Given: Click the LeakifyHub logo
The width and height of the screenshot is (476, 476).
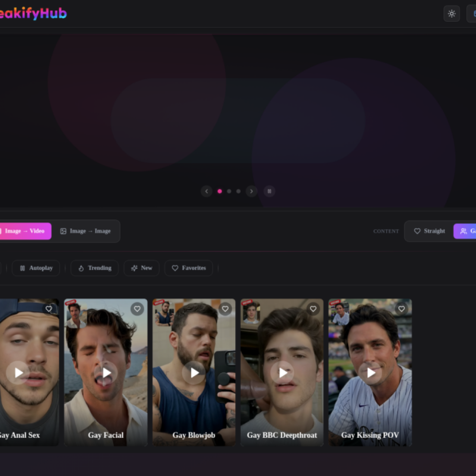Looking at the screenshot, I should click(33, 13).
